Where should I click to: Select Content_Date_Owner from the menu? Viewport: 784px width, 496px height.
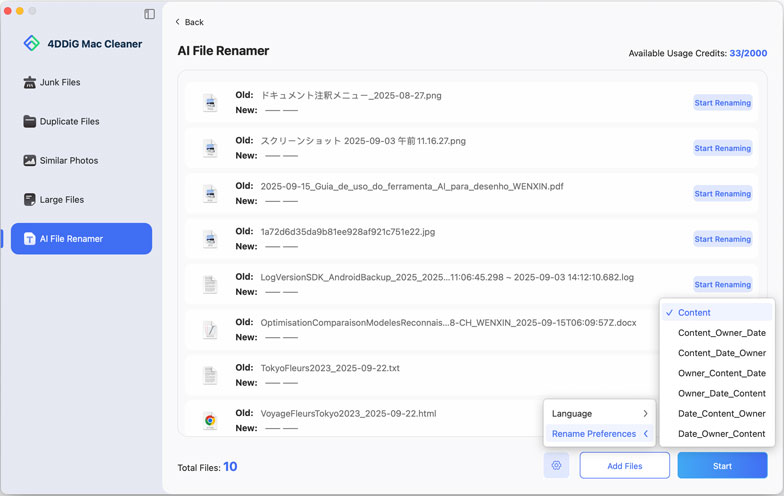[721, 353]
